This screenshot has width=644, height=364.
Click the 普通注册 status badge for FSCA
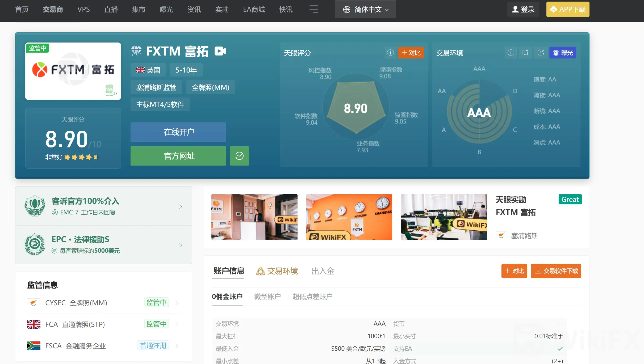coord(153,345)
